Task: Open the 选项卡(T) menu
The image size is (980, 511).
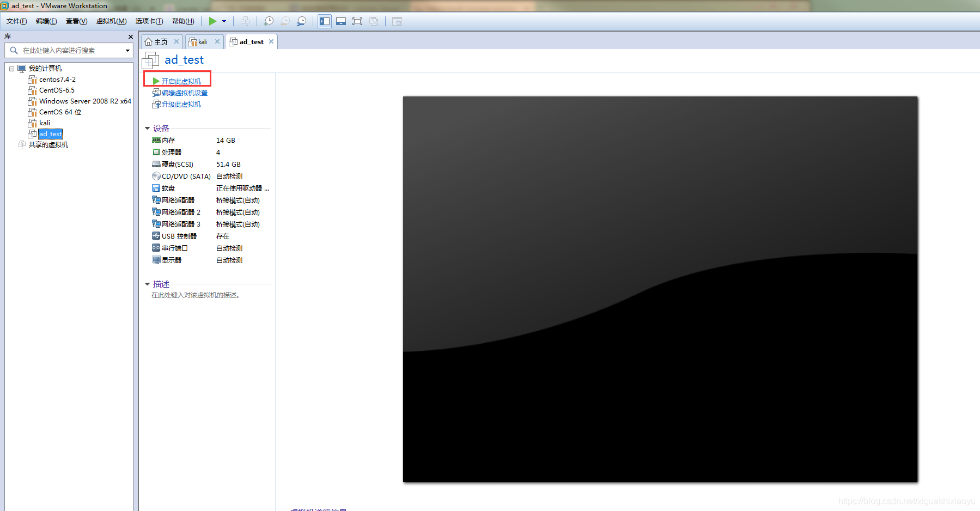Action: pyautogui.click(x=149, y=21)
